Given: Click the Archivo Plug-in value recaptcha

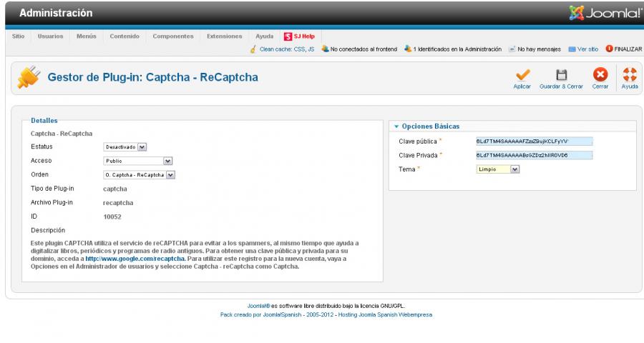Looking at the screenshot, I should (x=118, y=203).
